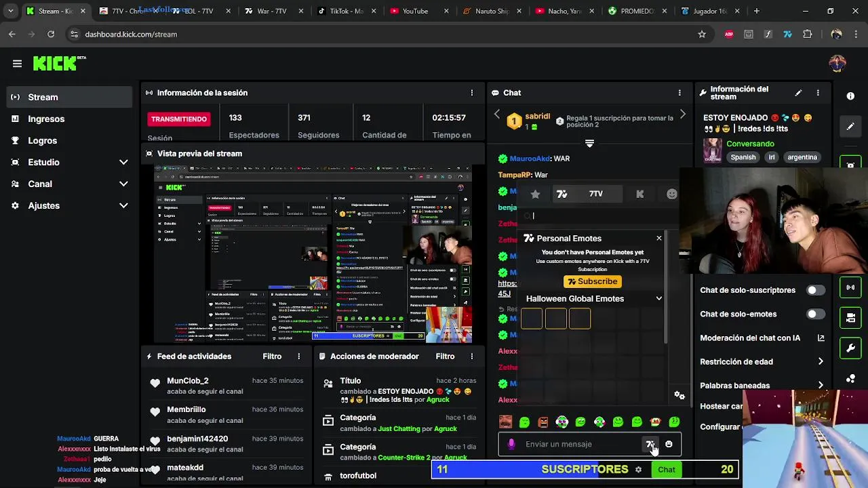Open the browser extensions puzzle icon

807,35
